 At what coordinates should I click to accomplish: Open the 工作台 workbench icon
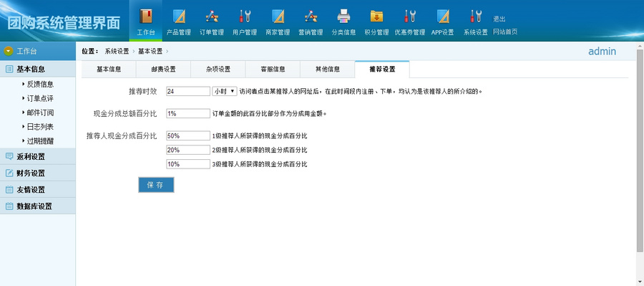click(145, 16)
